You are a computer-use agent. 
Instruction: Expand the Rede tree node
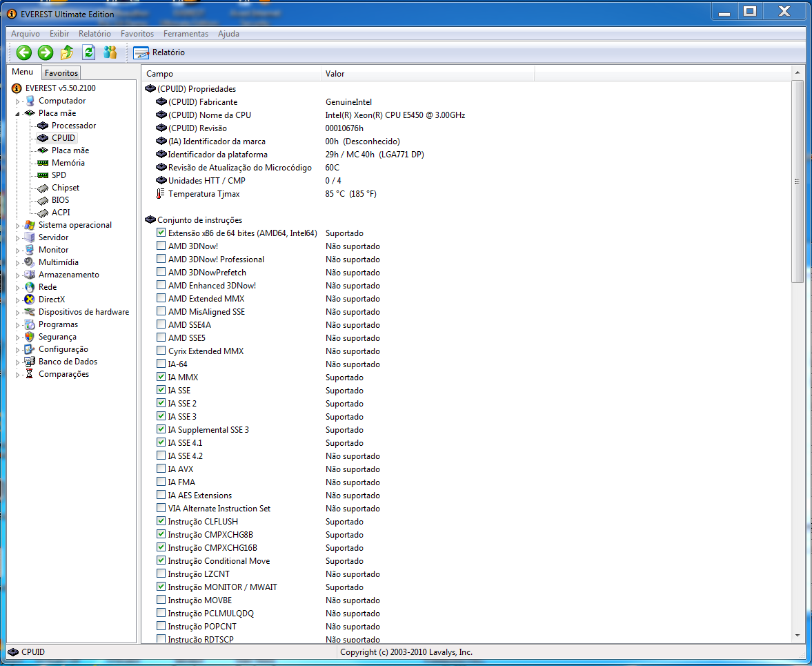coord(18,288)
